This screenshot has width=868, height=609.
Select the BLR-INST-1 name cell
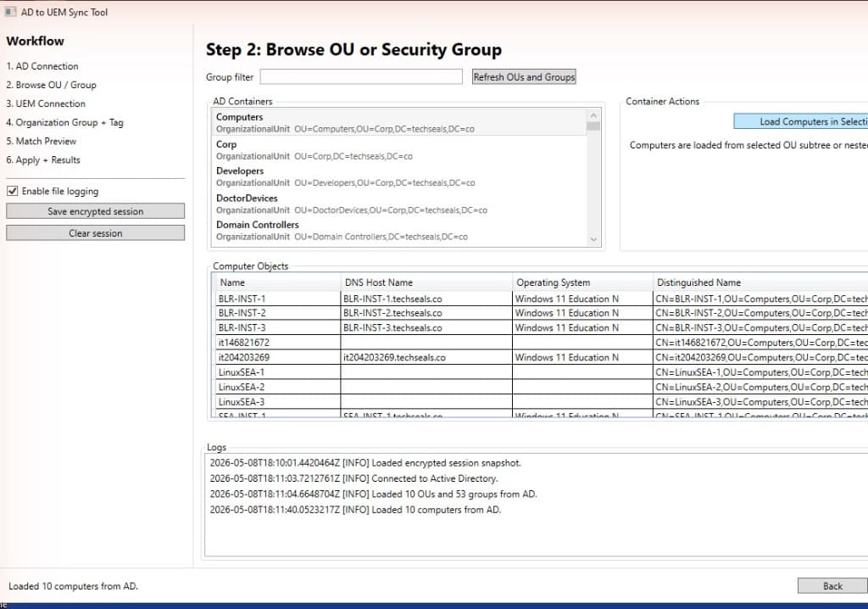[x=277, y=299]
